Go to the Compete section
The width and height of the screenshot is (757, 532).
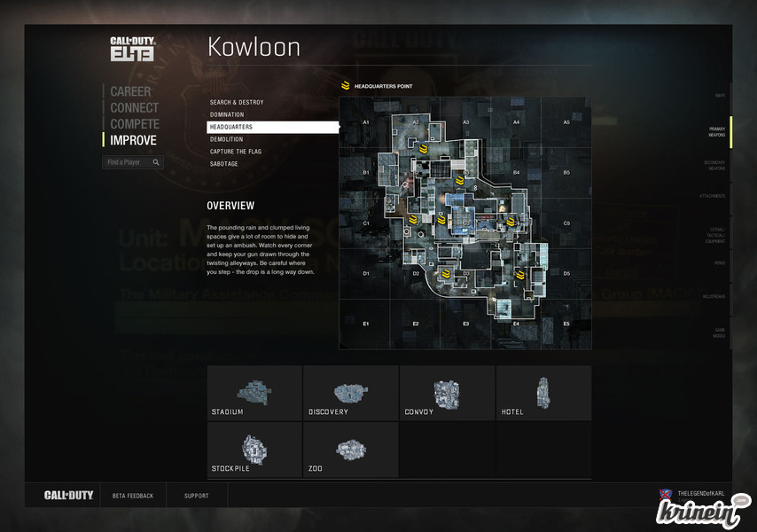[135, 124]
